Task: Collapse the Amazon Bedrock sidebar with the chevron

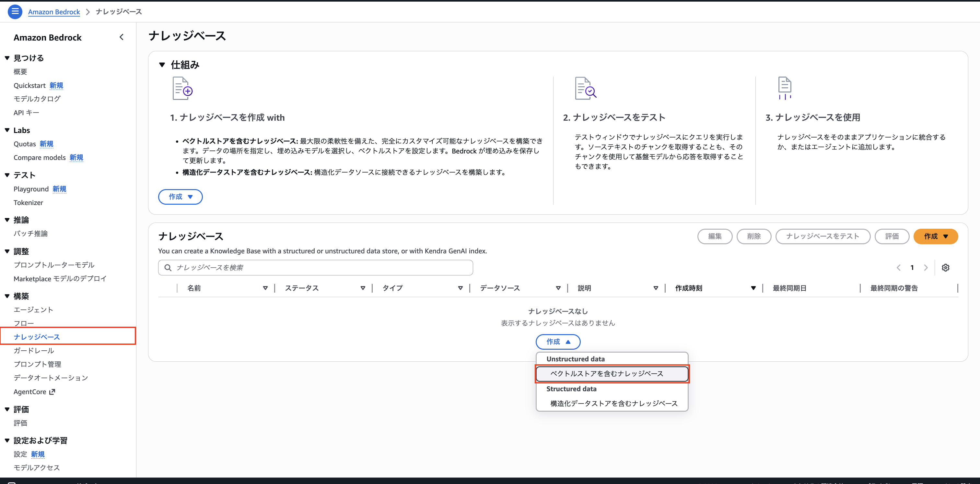Action: (122, 37)
